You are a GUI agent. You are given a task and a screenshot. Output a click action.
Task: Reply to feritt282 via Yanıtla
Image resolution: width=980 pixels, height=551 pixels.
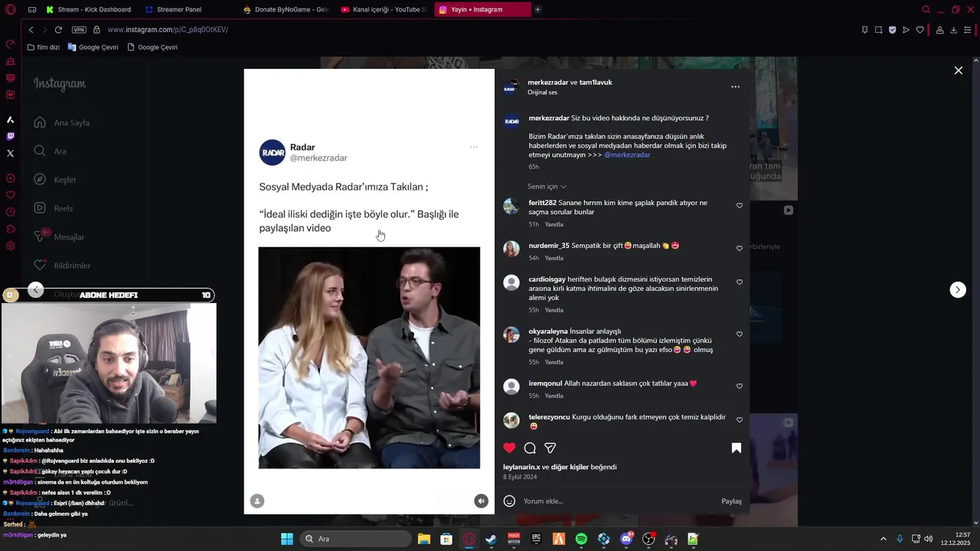click(x=554, y=224)
